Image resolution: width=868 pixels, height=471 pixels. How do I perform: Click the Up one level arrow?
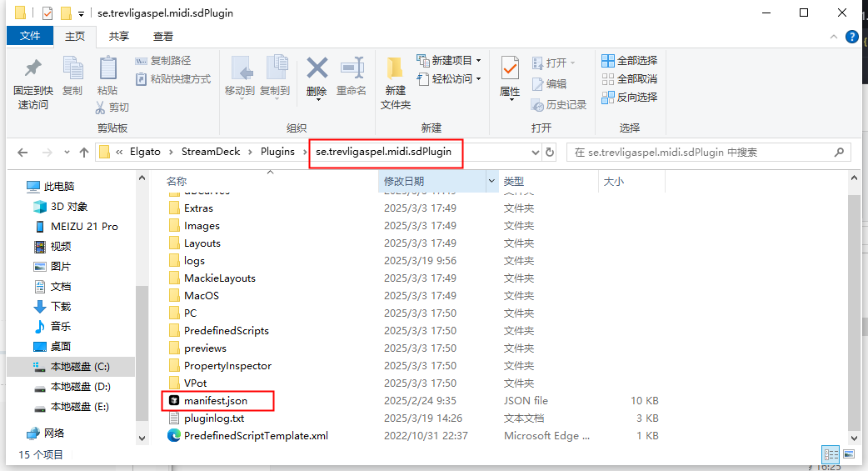pyautogui.click(x=84, y=153)
